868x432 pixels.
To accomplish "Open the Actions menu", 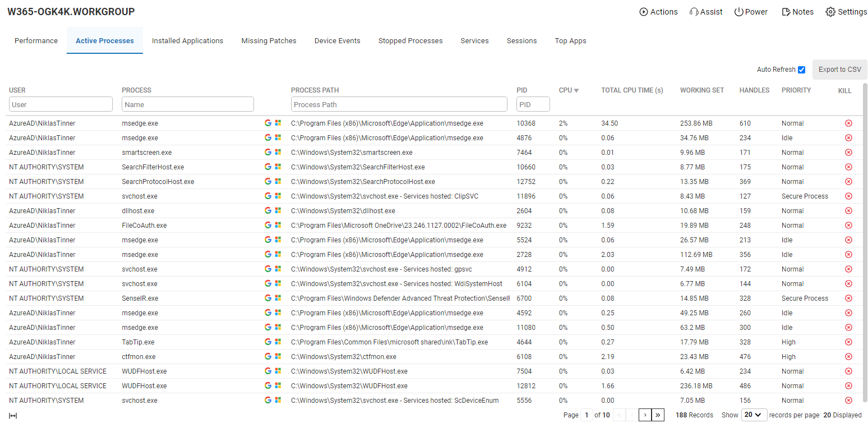I will 658,12.
